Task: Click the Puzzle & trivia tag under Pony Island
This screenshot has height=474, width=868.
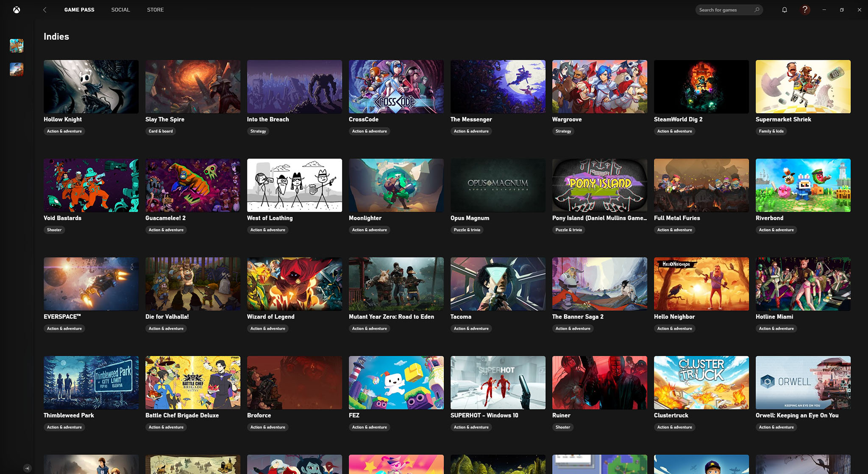Action: point(569,230)
